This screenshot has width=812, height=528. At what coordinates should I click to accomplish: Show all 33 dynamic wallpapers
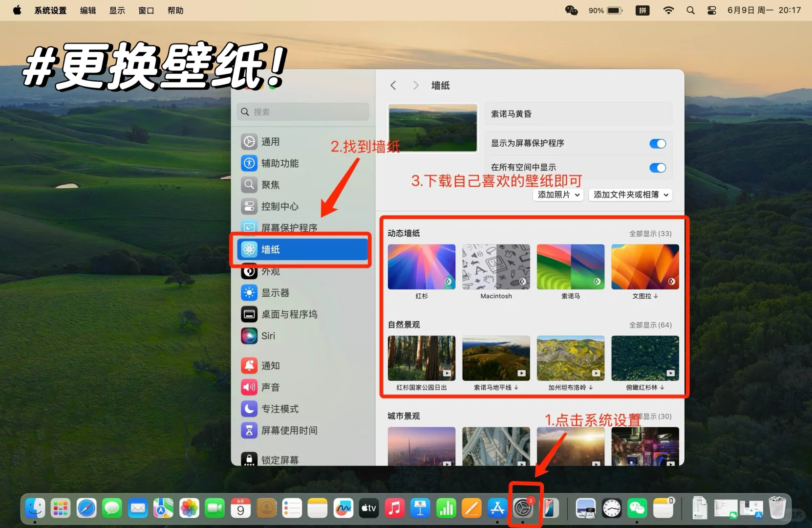[x=650, y=234]
